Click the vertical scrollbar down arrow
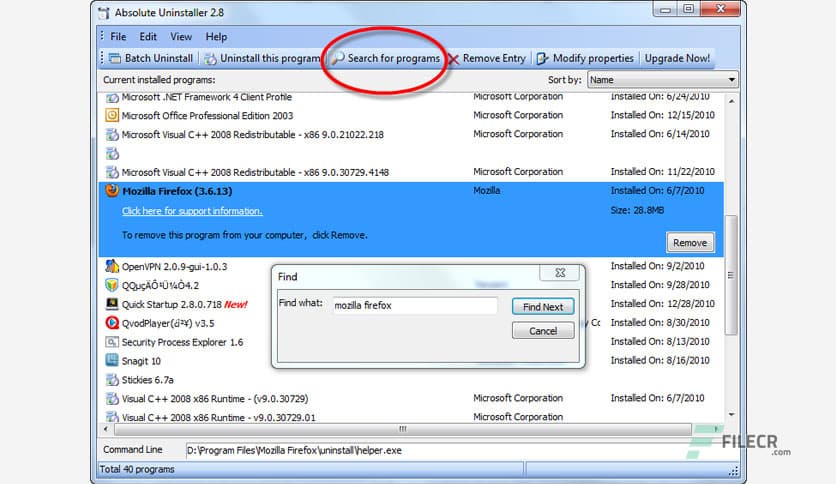 tap(732, 414)
